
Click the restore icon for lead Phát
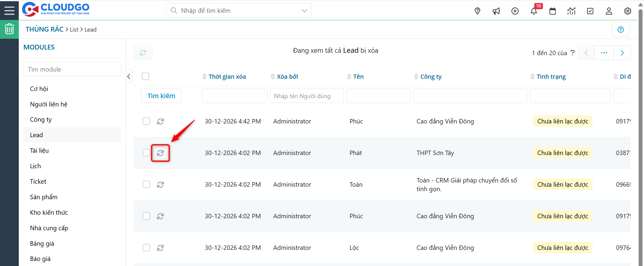click(x=160, y=153)
